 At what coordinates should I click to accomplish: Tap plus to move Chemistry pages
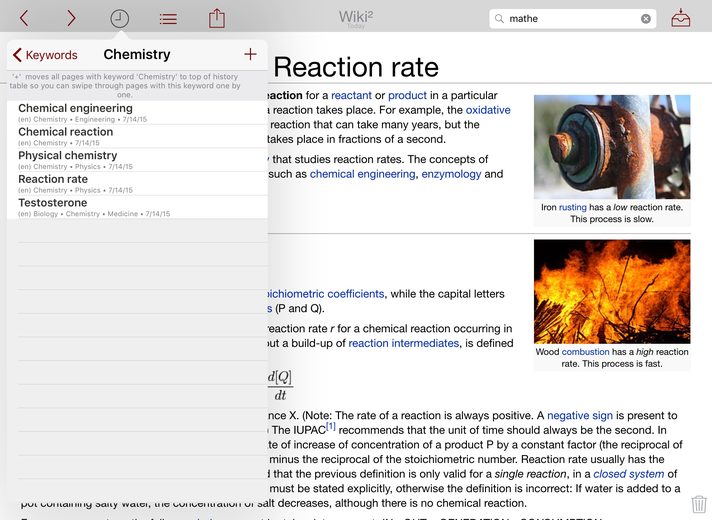click(x=250, y=54)
